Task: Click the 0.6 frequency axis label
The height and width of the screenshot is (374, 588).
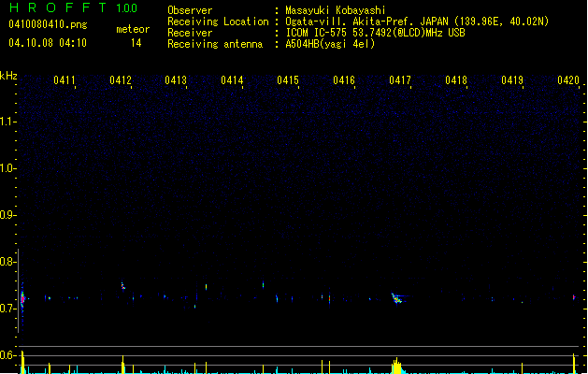Action: (x=7, y=355)
